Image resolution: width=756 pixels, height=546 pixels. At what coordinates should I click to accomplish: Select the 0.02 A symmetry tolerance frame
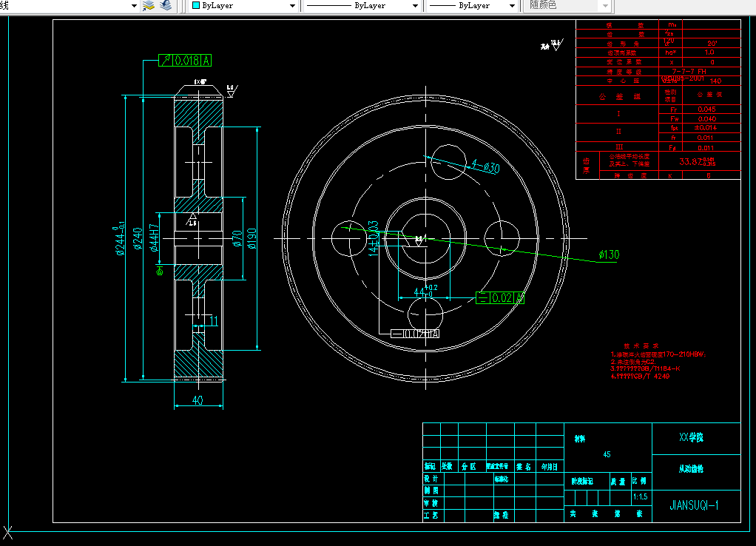pos(499,297)
